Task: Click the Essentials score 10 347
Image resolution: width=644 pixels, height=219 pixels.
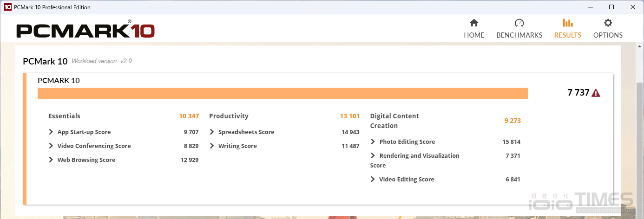Action: [x=189, y=116]
